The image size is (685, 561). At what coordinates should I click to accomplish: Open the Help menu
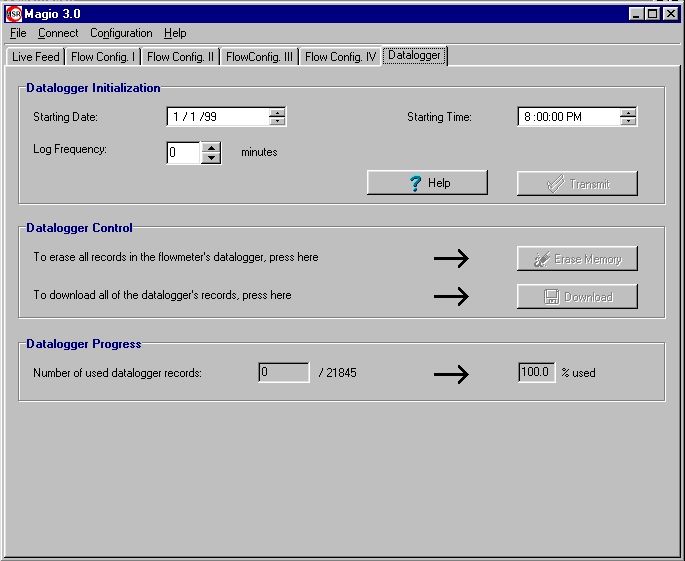(175, 33)
